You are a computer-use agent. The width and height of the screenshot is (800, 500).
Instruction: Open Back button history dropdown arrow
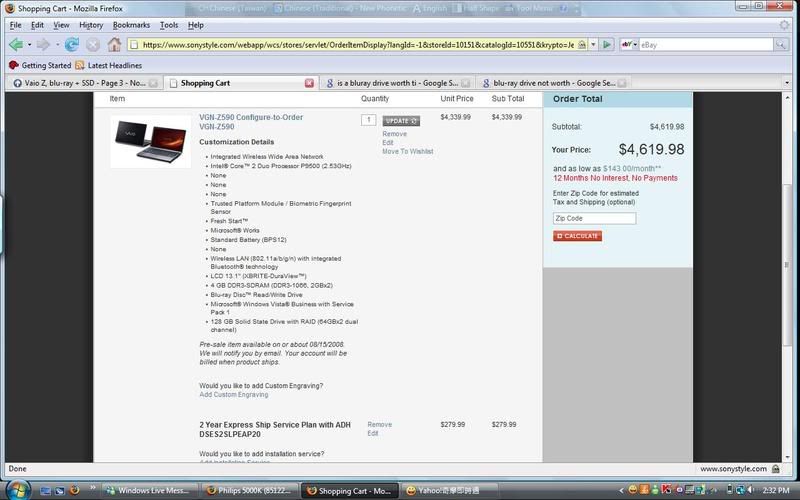pyautogui.click(x=29, y=45)
